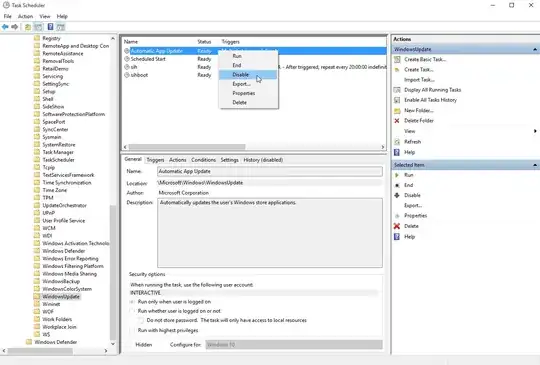The image size is (540, 365).
Task: Switch to the Conditions tab
Action: pyautogui.click(x=204, y=160)
